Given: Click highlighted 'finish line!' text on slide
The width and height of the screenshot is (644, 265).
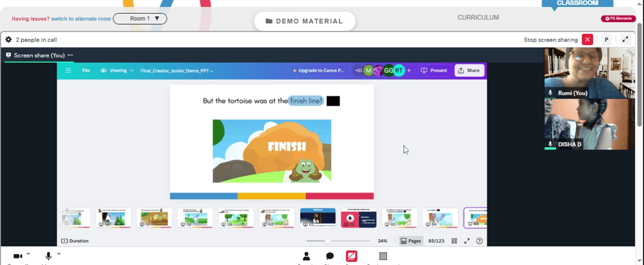Looking at the screenshot, I should (x=305, y=101).
